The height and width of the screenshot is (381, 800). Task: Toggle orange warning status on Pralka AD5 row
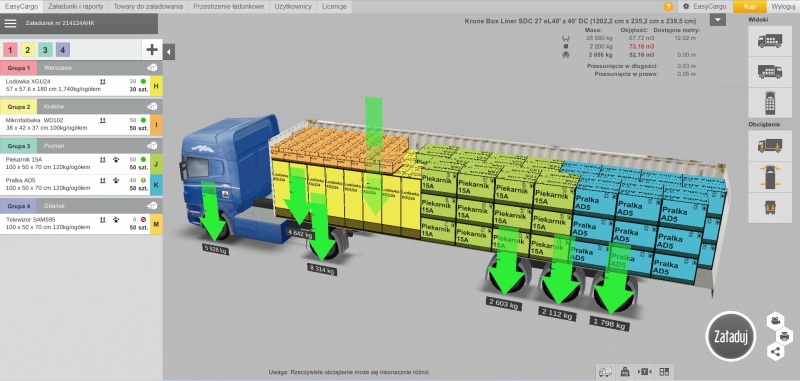click(143, 180)
